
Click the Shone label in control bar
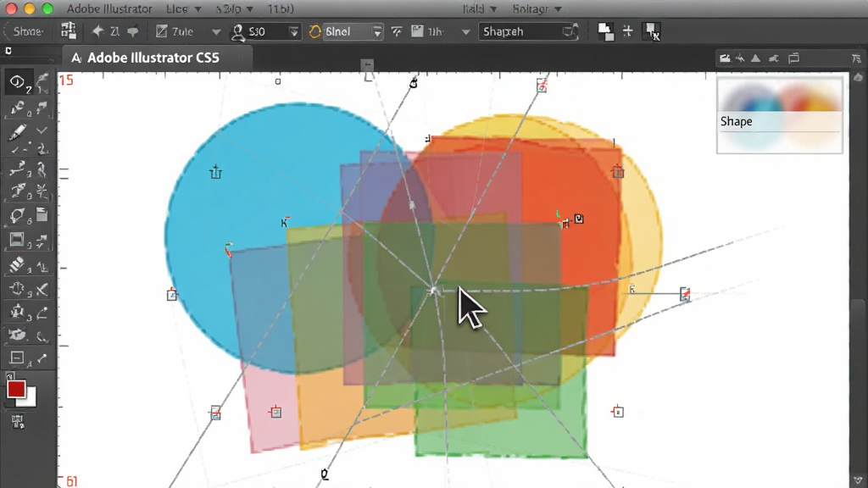28,31
